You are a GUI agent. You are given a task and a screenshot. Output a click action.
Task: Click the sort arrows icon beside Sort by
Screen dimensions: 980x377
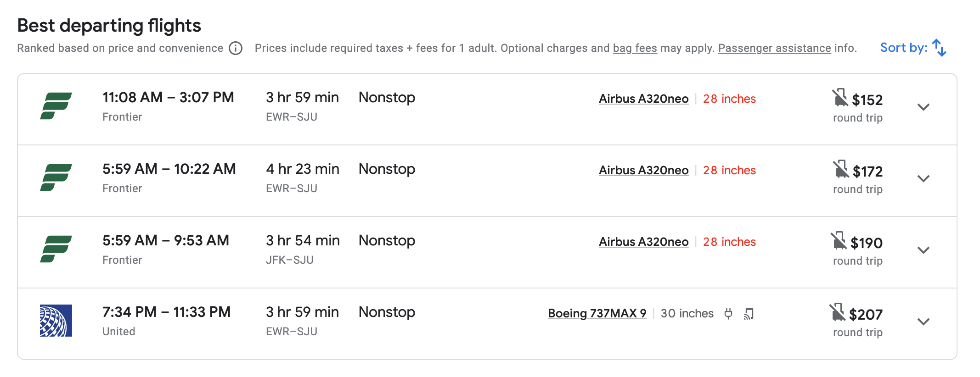point(939,47)
